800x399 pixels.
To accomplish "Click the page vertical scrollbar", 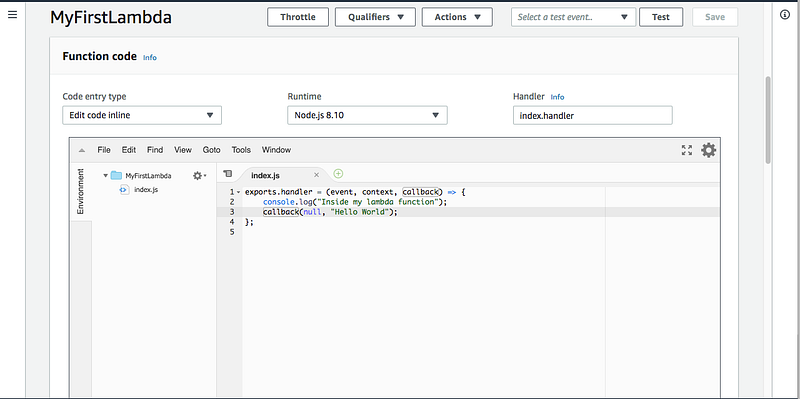I will coord(768,120).
